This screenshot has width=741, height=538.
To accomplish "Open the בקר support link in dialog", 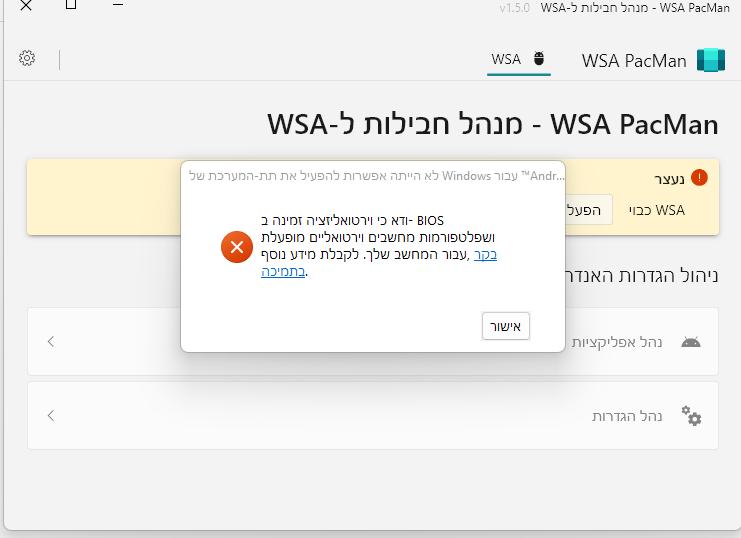I will tap(485, 254).
